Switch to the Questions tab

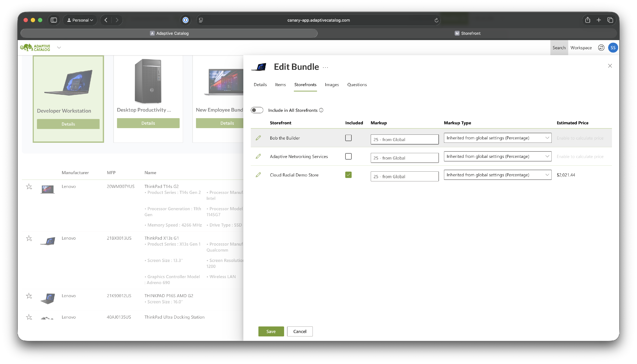coord(357,85)
